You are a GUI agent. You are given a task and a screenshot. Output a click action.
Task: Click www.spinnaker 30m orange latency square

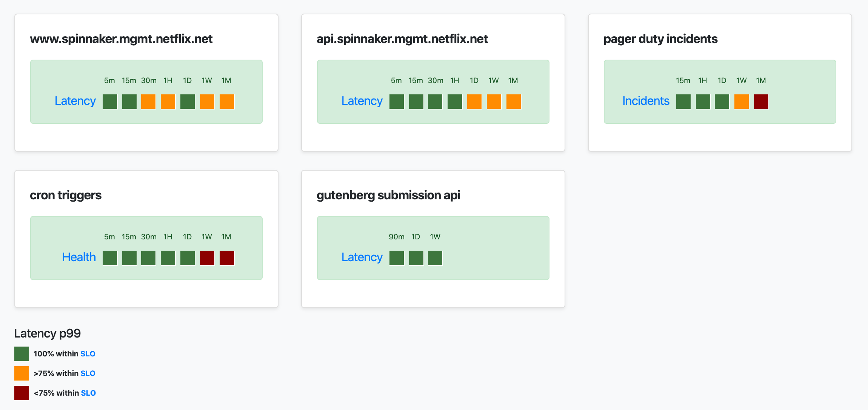pos(148,102)
